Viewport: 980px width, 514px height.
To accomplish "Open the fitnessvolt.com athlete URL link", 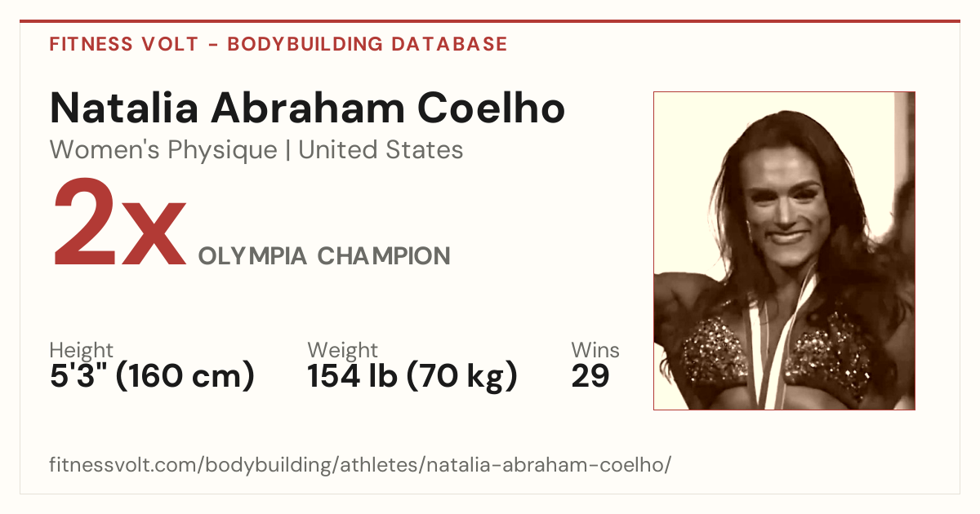I will pyautogui.click(x=360, y=465).
